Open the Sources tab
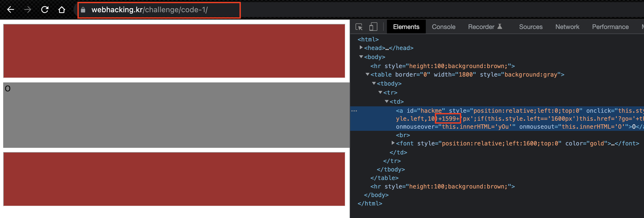Image resolution: width=644 pixels, height=218 pixels. (531, 27)
